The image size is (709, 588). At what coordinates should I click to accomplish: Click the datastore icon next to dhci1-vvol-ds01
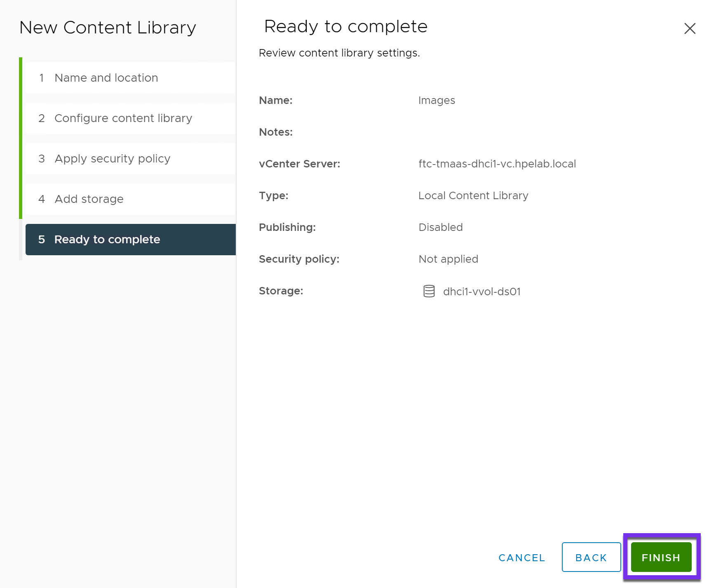[429, 291]
